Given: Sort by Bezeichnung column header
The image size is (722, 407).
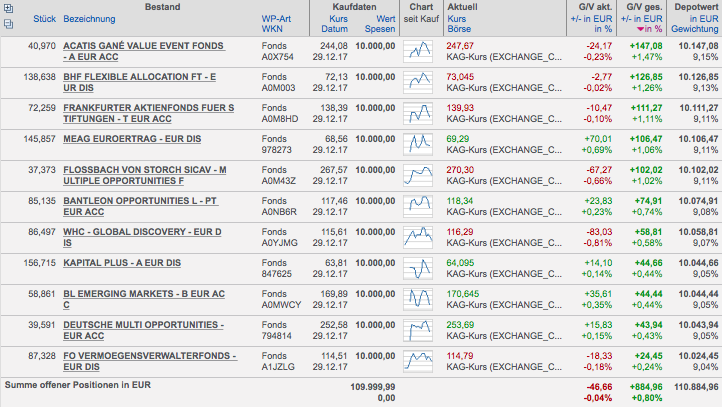Looking at the screenshot, I should click(x=89, y=19).
